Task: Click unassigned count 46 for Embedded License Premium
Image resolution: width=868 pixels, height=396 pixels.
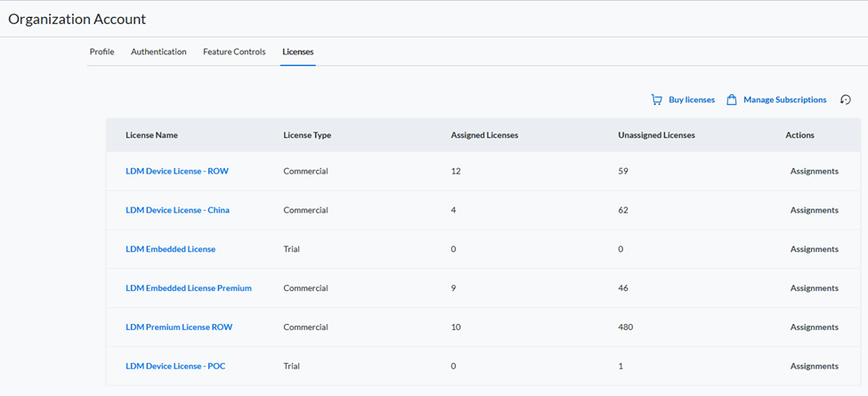Action: pyautogui.click(x=623, y=288)
